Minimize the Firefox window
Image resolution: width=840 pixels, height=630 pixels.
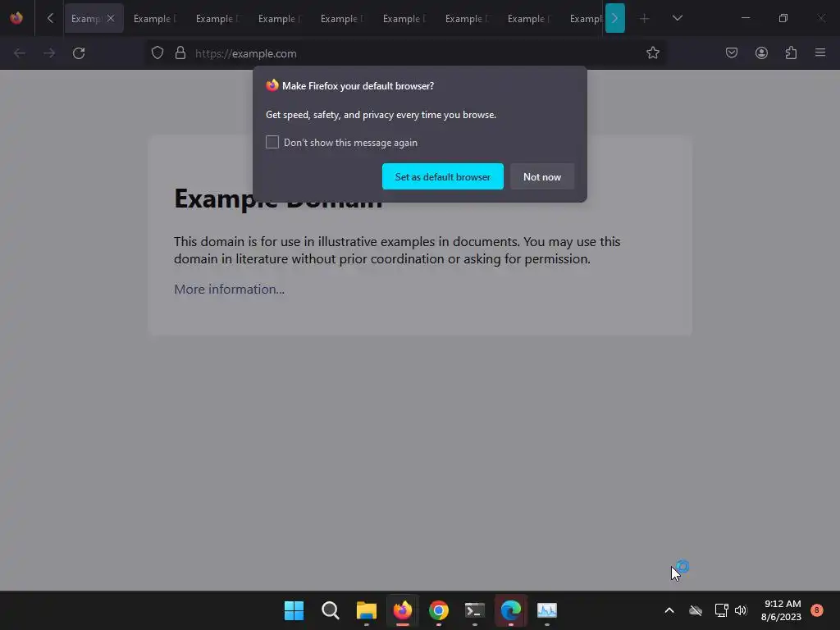745,18
